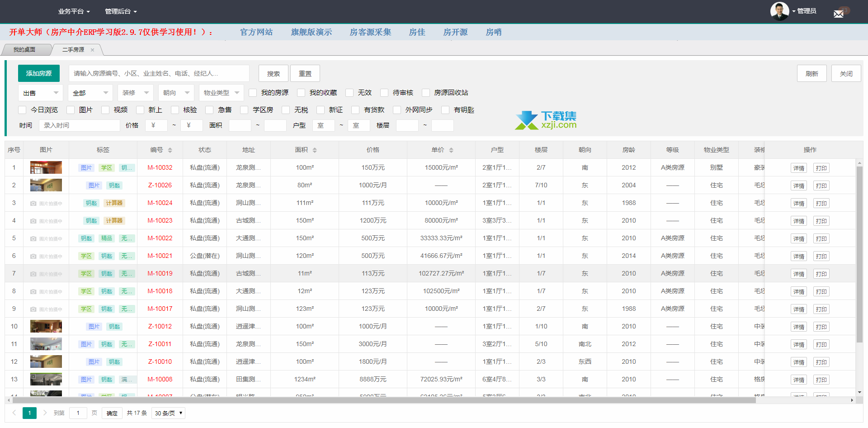
Task: Click 钥匙 tag on row M-10023
Action: tap(91, 221)
